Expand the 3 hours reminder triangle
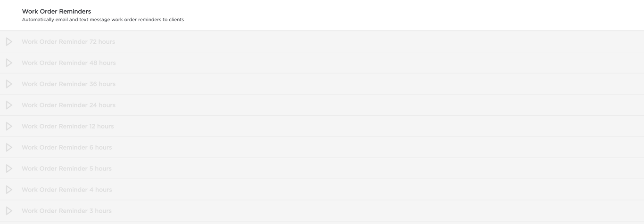Viewport: 644px width, 224px height. [x=9, y=211]
